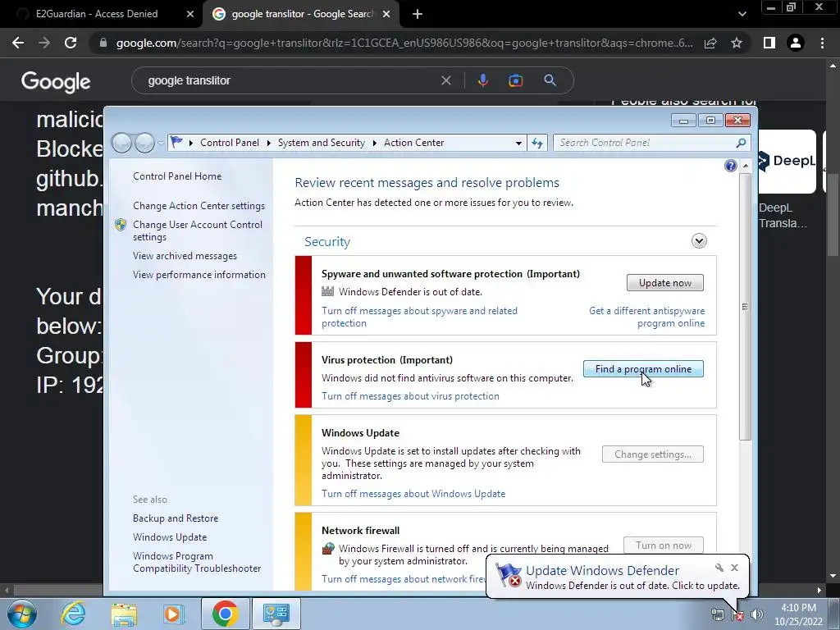This screenshot has width=840, height=630.
Task: Click the Action Center vertical scrollbar thumb
Action: point(745,307)
